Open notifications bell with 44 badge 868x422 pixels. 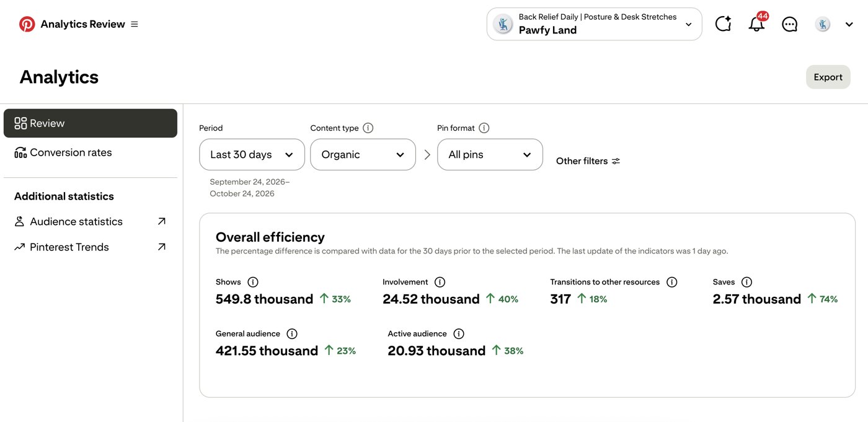756,24
